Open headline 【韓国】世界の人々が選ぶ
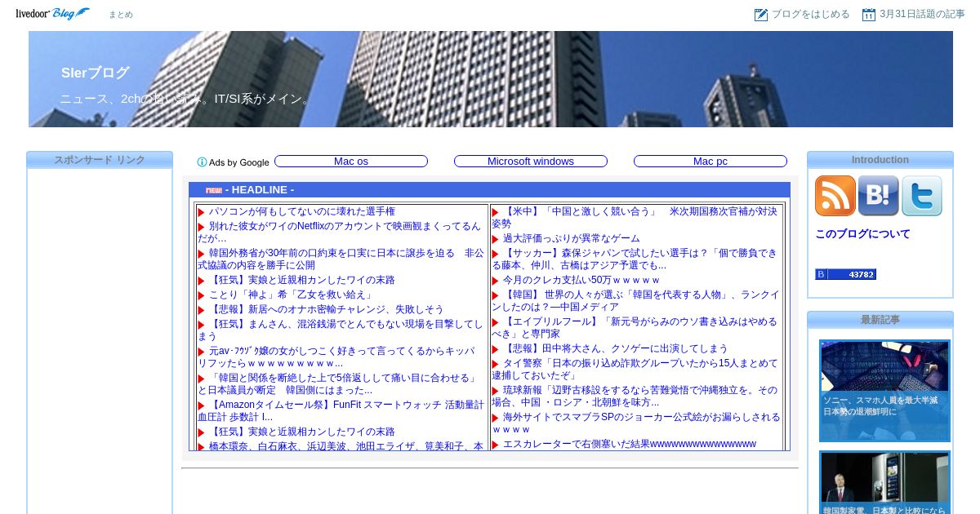Image resolution: width=980 pixels, height=514 pixels. 635,301
